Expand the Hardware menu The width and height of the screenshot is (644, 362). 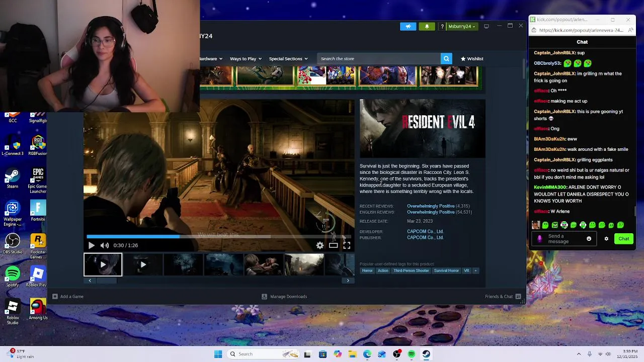[x=211, y=59]
